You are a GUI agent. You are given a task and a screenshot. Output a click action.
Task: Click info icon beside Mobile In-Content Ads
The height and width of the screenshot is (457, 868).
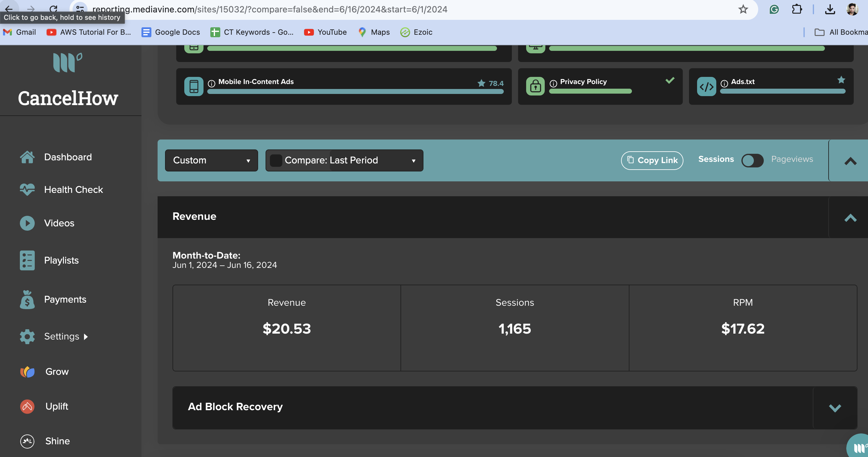(212, 83)
